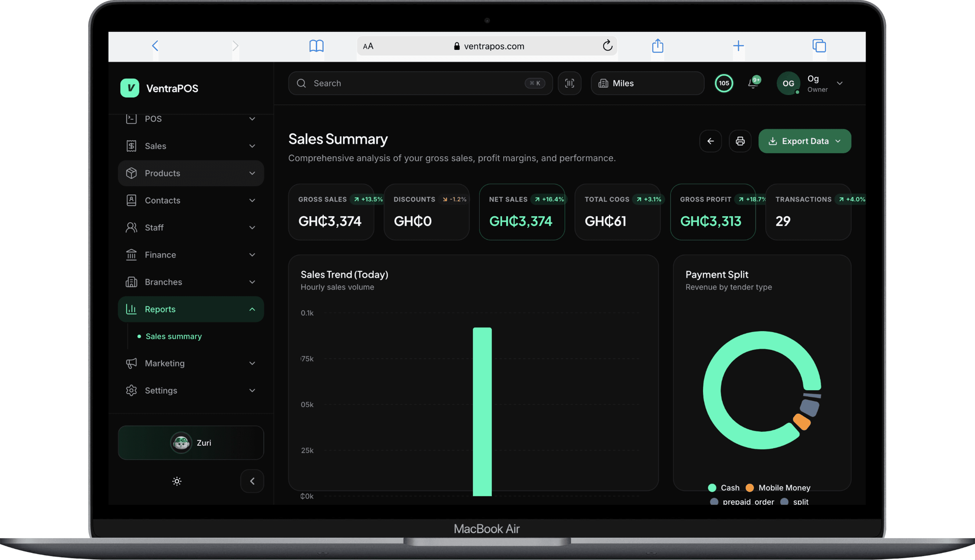Viewport: 975px width, 560px height.
Task: Click Safari forward arrow
Action: point(235,46)
